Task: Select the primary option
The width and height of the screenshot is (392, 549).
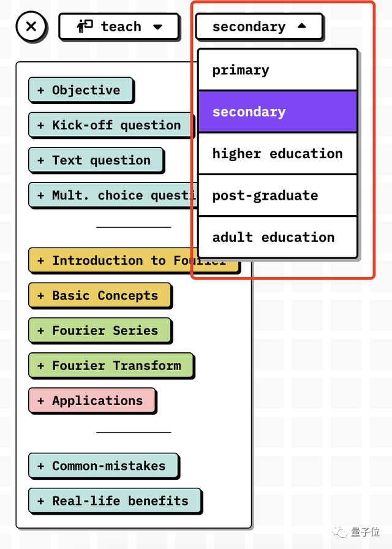Action: (x=277, y=70)
